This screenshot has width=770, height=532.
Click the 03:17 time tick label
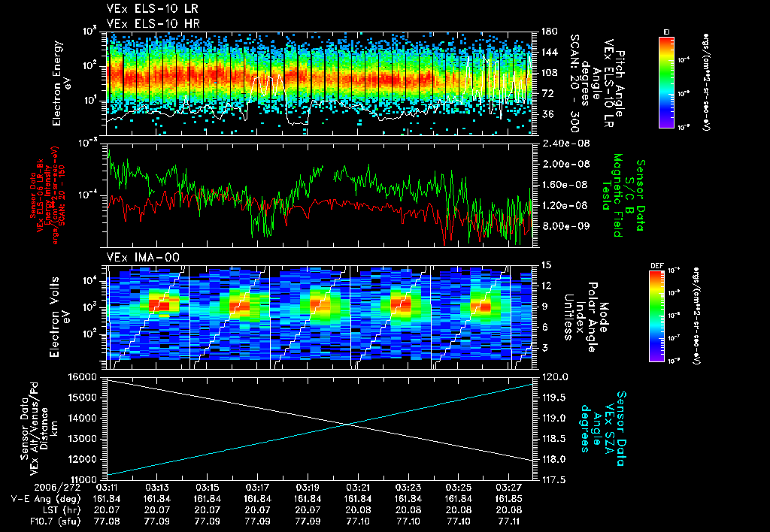(257, 488)
